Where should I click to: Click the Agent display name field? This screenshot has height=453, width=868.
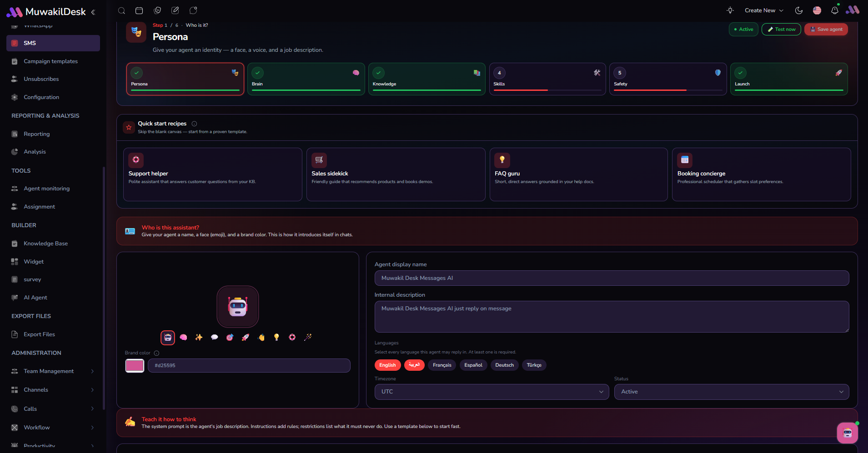coord(612,278)
